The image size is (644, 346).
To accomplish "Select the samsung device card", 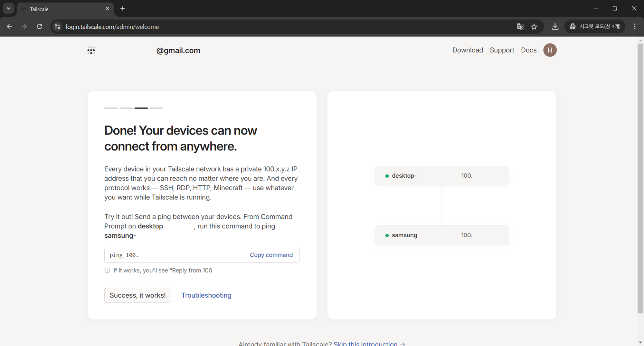I will point(442,235).
